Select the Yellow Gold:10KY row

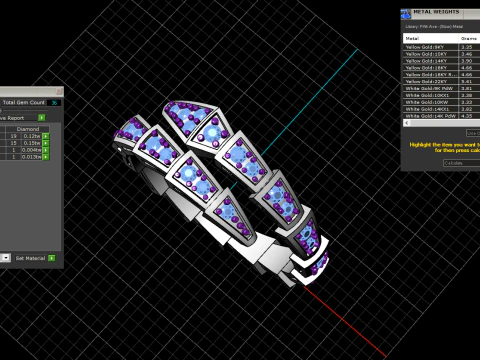coord(441,54)
